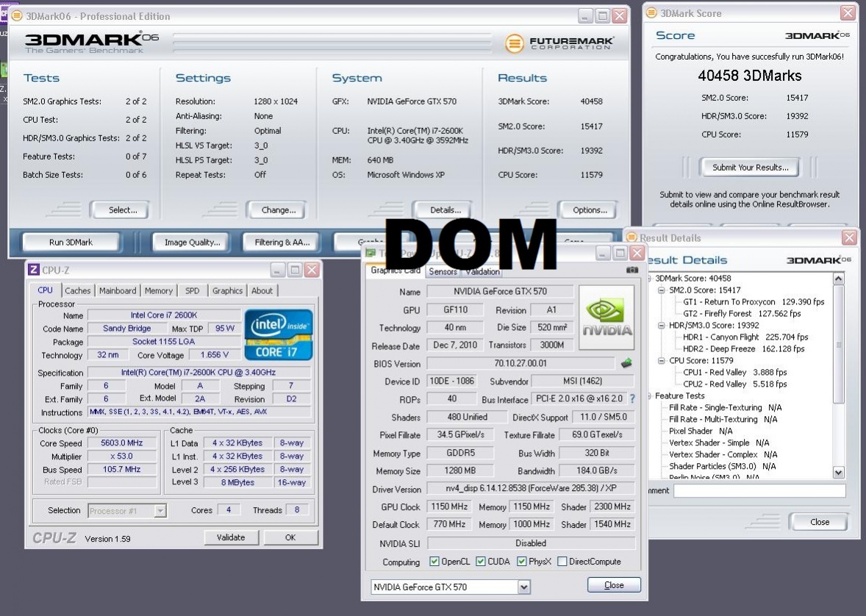Click the Bus Interface question mark icon

(x=631, y=399)
